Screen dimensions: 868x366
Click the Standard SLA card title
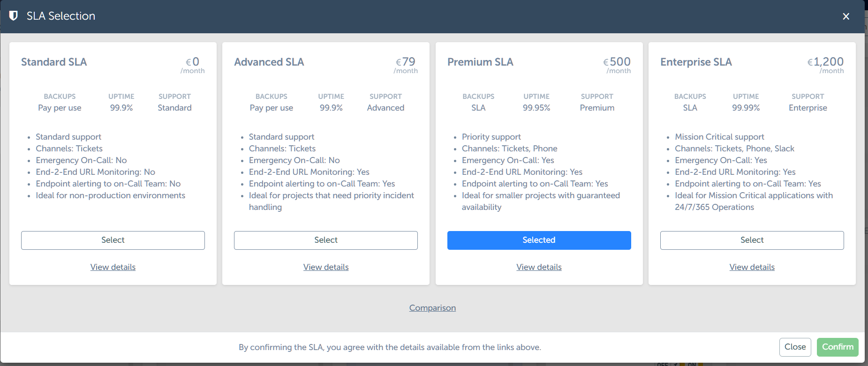[x=54, y=62]
